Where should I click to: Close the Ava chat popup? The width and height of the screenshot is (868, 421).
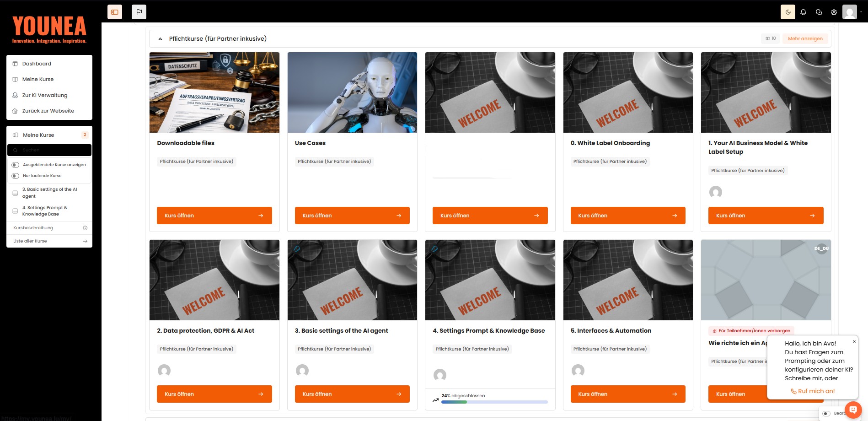pyautogui.click(x=854, y=341)
